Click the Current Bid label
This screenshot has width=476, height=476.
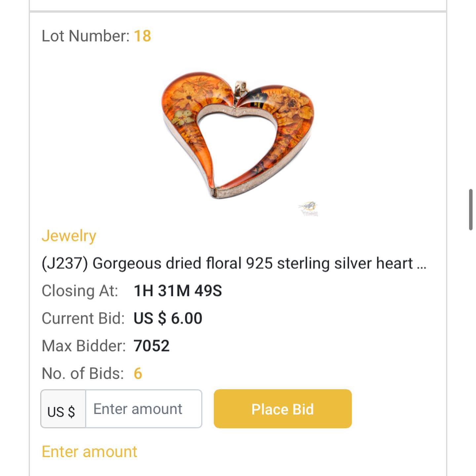pos(83,318)
